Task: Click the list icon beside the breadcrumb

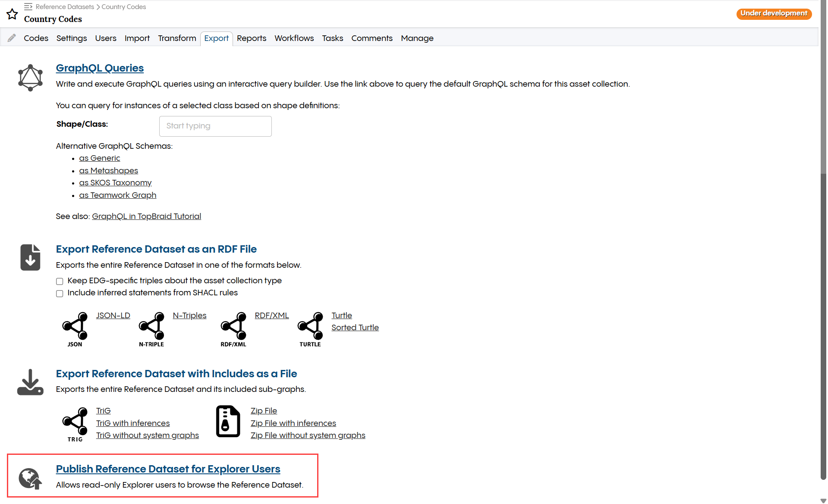Action: click(28, 6)
